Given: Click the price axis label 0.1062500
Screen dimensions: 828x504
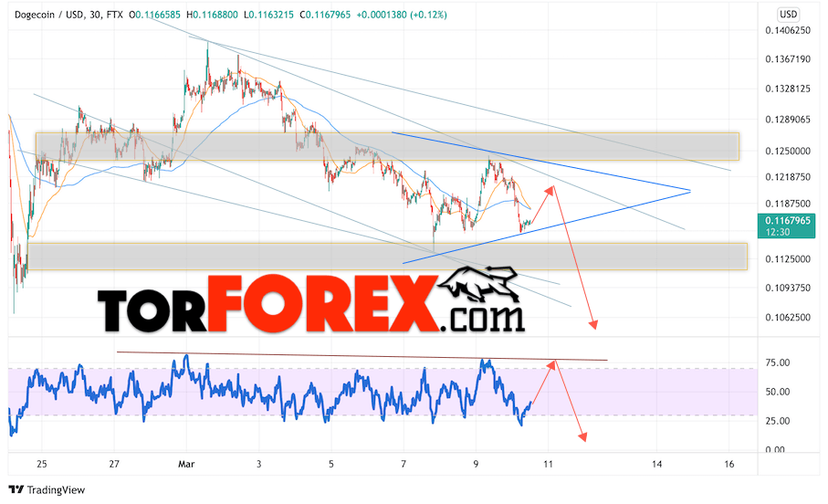Looking at the screenshot, I should [x=788, y=318].
